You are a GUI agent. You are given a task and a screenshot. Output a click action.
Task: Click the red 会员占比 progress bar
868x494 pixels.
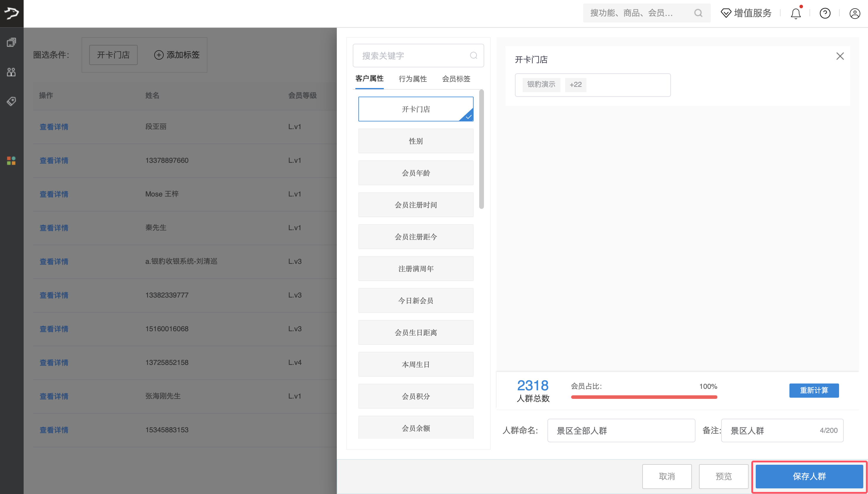click(x=643, y=396)
